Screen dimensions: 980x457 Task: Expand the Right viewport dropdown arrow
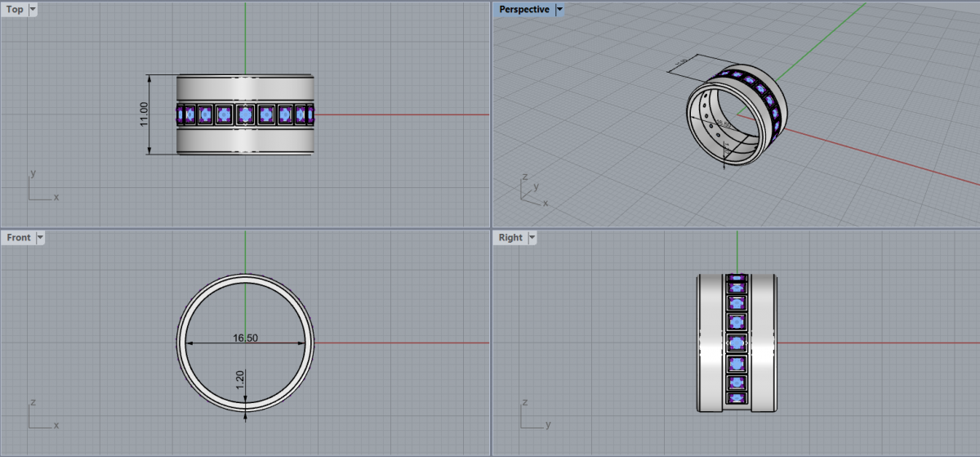pos(532,238)
